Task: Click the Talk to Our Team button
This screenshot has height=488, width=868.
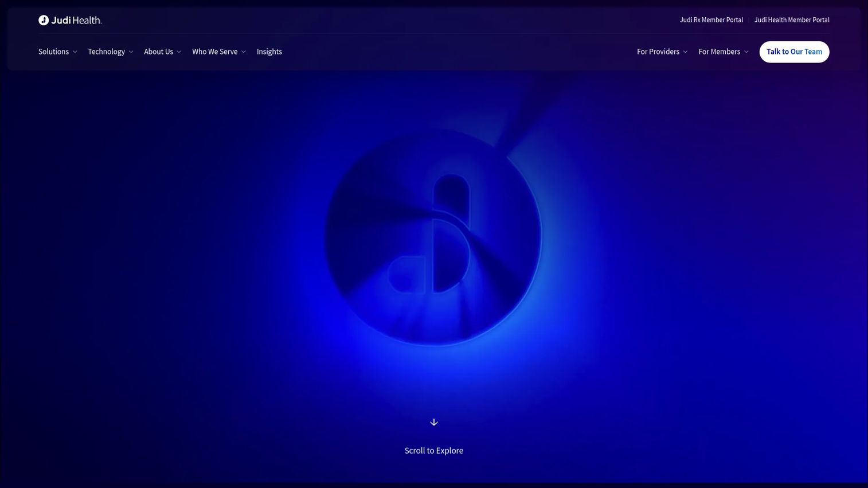Action: tap(794, 52)
